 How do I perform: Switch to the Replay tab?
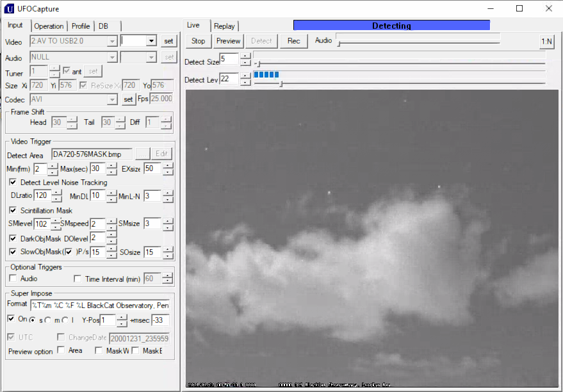(225, 26)
